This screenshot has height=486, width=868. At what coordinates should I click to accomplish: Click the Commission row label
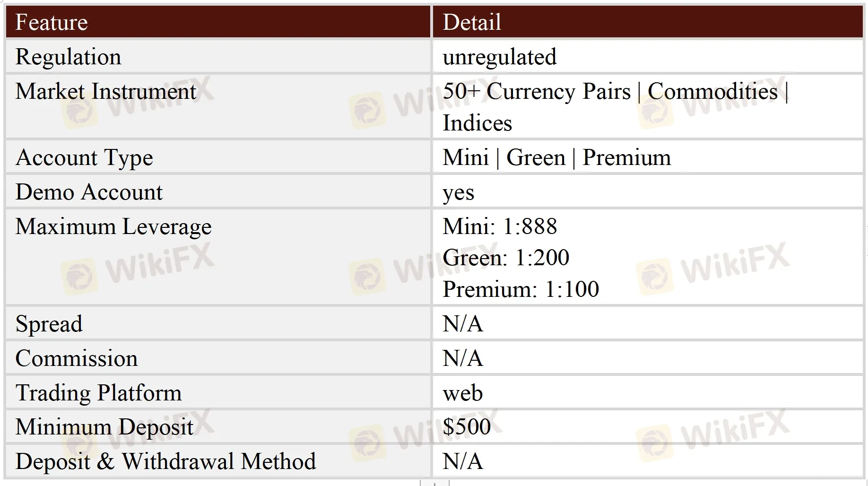point(77,358)
